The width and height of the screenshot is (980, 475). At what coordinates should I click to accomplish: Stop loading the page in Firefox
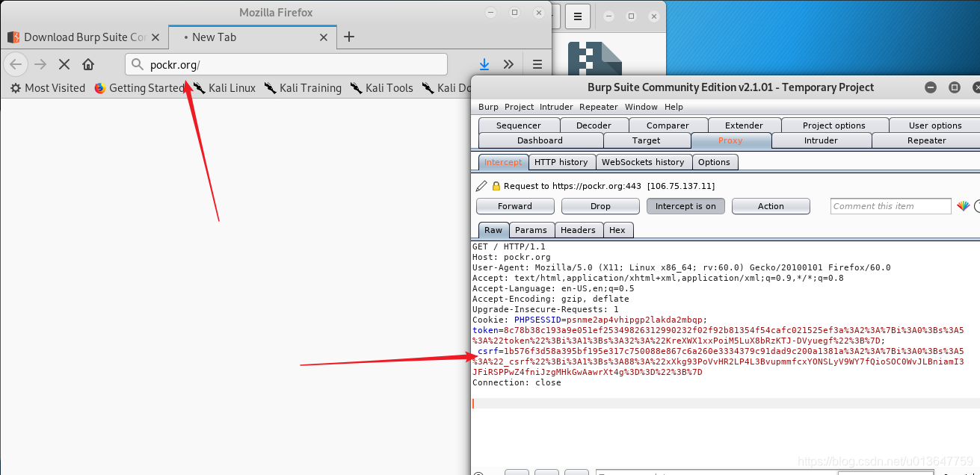click(x=64, y=64)
